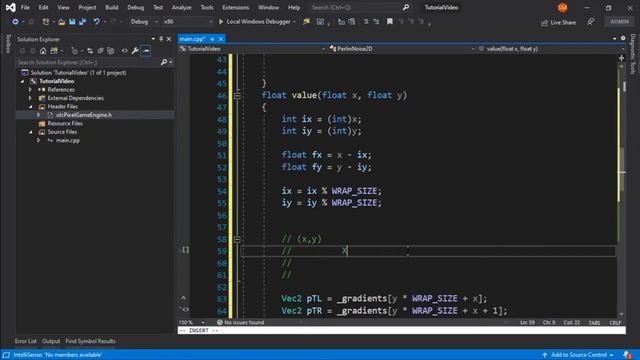Click the Save icon in the toolbar

pyautogui.click(x=72, y=22)
